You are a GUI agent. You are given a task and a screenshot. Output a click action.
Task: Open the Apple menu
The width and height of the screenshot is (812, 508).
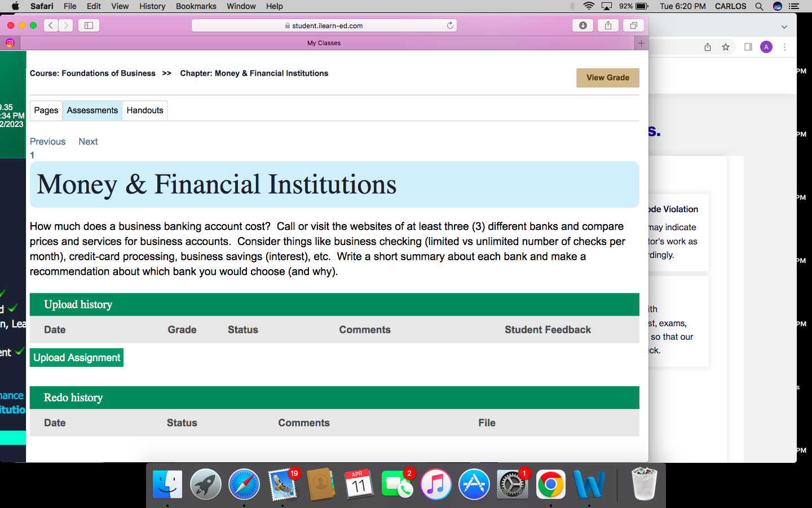coord(15,6)
